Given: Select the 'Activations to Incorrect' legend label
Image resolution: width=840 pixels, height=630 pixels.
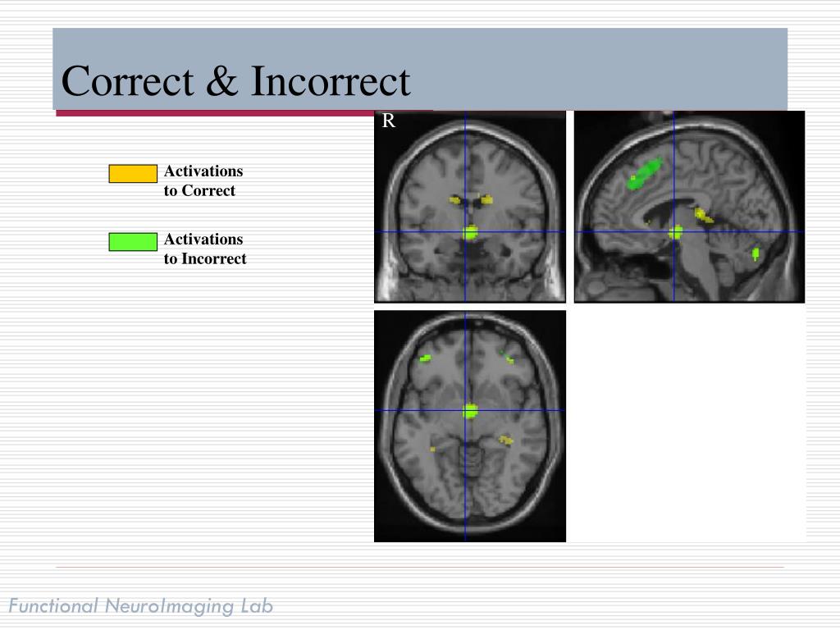Looking at the screenshot, I should tap(205, 249).
